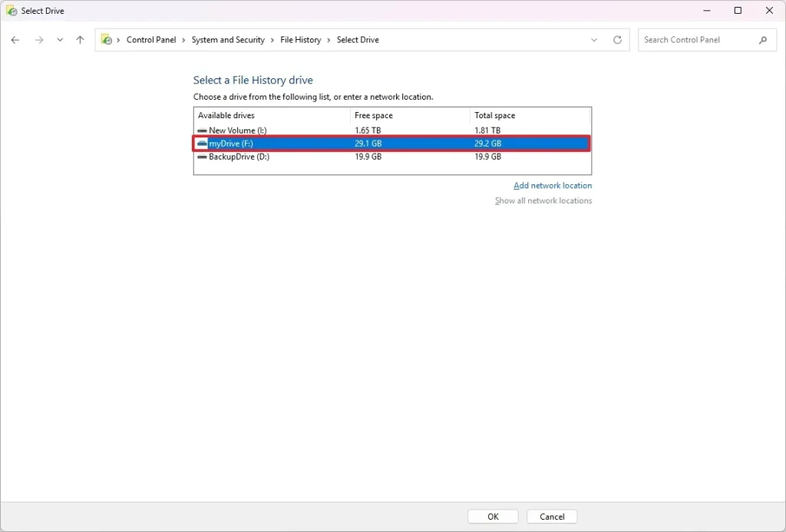Expand chevron after System and Security

(272, 40)
